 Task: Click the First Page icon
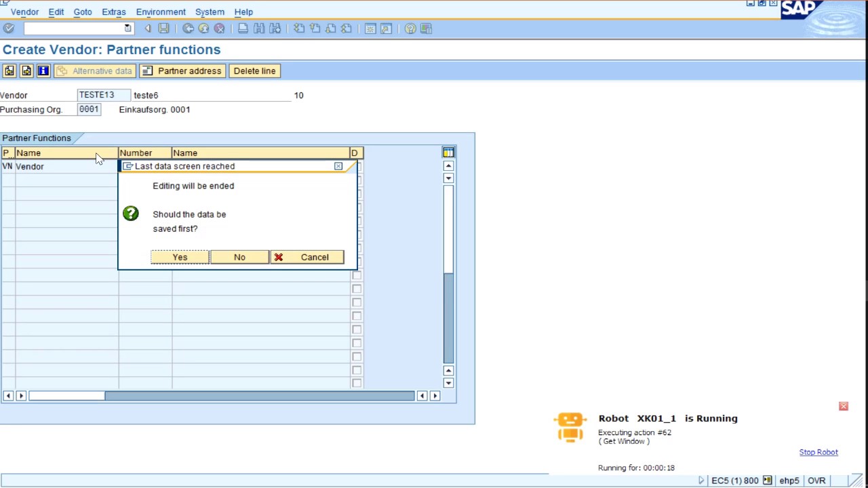[299, 28]
